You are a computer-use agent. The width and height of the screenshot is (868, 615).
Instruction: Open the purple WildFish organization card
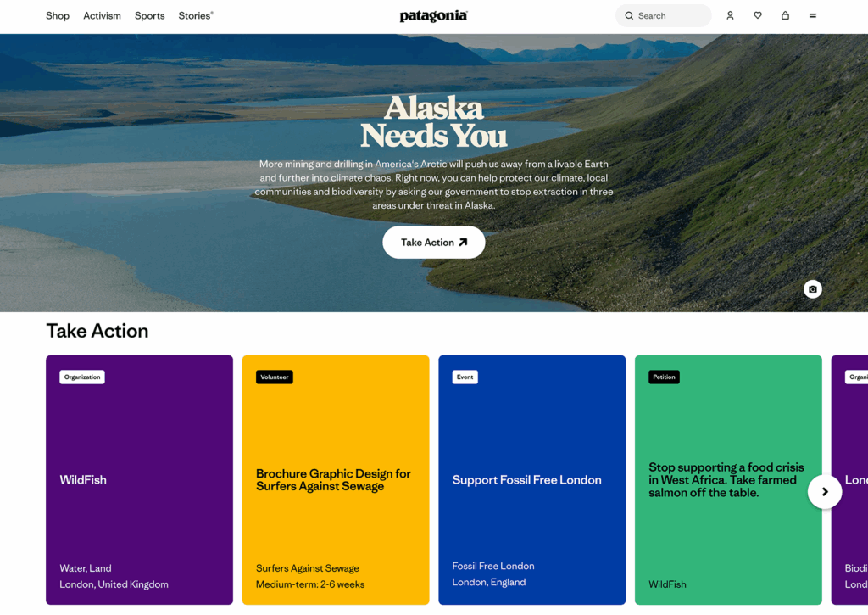tap(140, 480)
